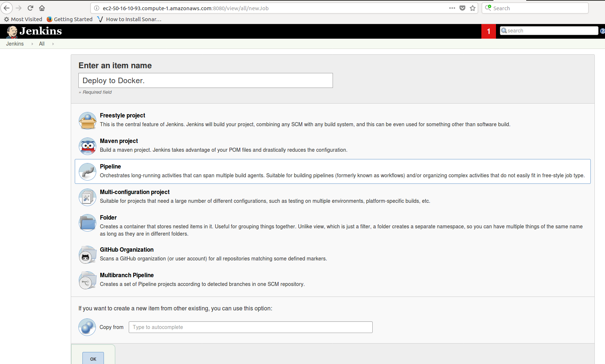The image size is (605, 364).
Task: Go back with the browser back arrow
Action: point(7,8)
